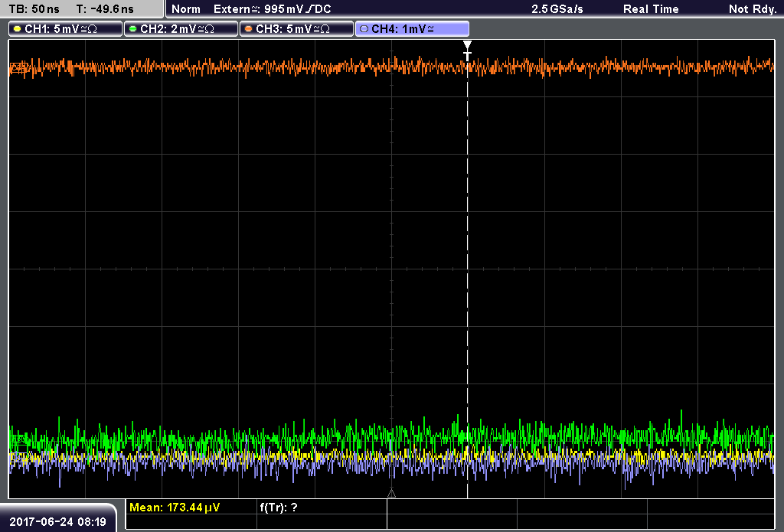This screenshot has height=532, width=784.
Task: Click the 2017-06-24 08:19 date stamp
Action: [x=58, y=521]
